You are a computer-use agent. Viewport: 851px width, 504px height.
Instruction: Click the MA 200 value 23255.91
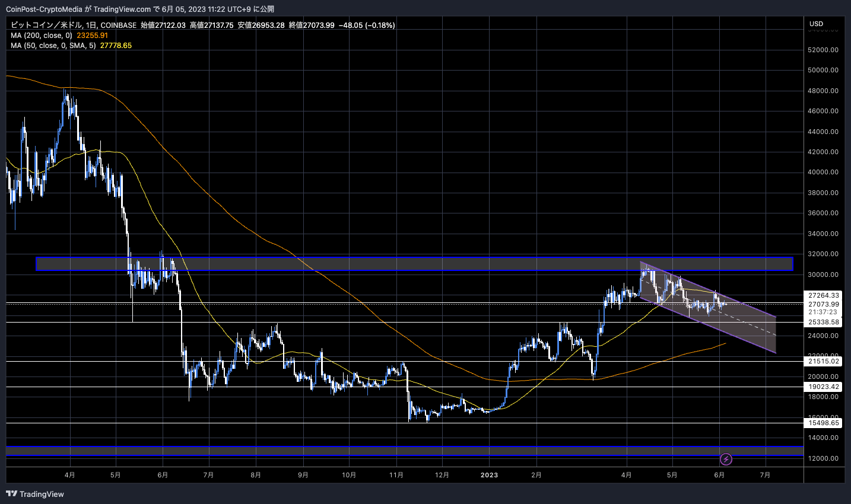[x=93, y=35]
